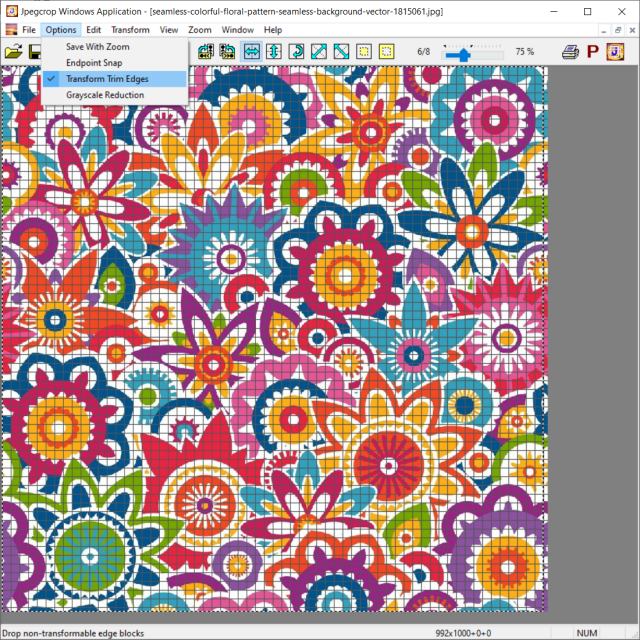The image size is (640, 640).
Task: Open the File menu
Action: pyautogui.click(x=29, y=30)
